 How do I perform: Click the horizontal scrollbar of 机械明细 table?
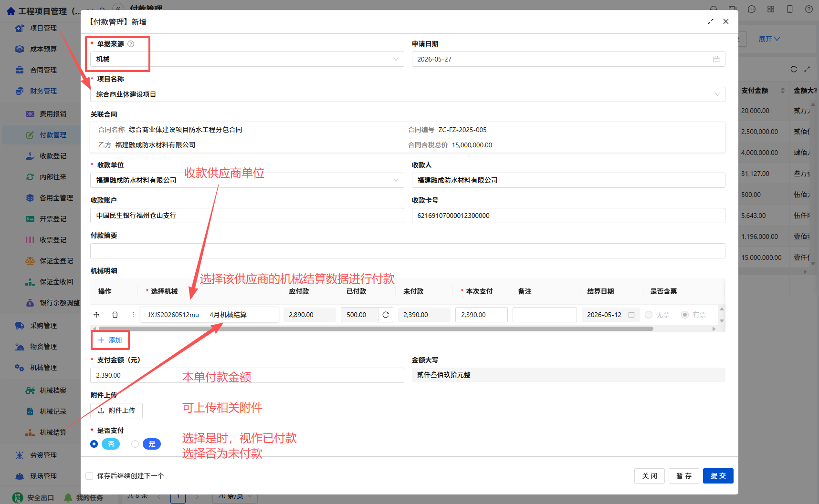tap(376, 329)
